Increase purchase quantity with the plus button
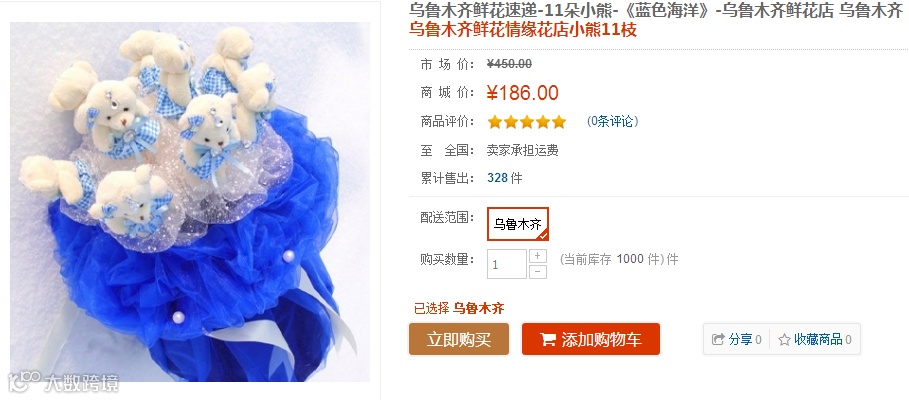The width and height of the screenshot is (909, 400). (x=538, y=256)
